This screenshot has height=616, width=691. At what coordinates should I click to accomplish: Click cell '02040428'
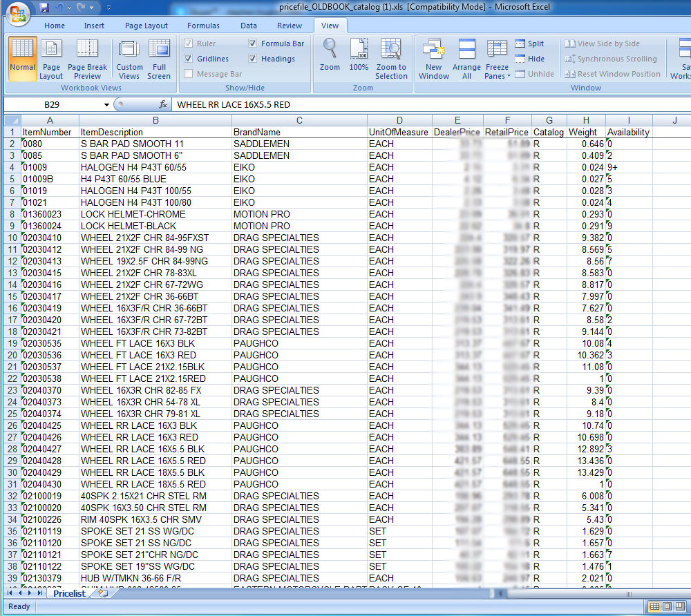click(50, 461)
